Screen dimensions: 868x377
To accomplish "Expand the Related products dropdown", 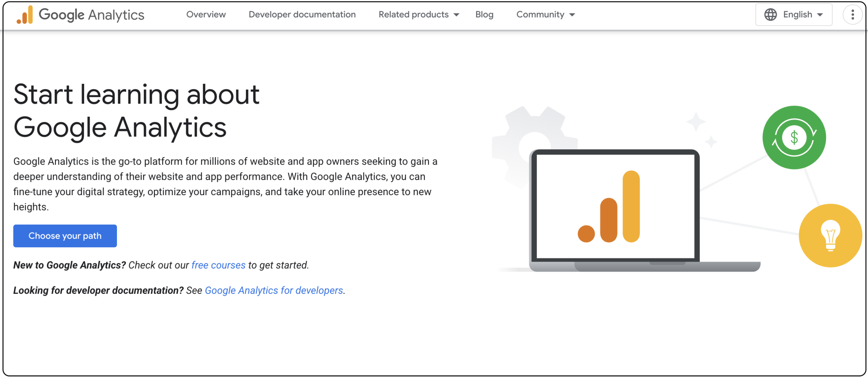I will pyautogui.click(x=419, y=15).
